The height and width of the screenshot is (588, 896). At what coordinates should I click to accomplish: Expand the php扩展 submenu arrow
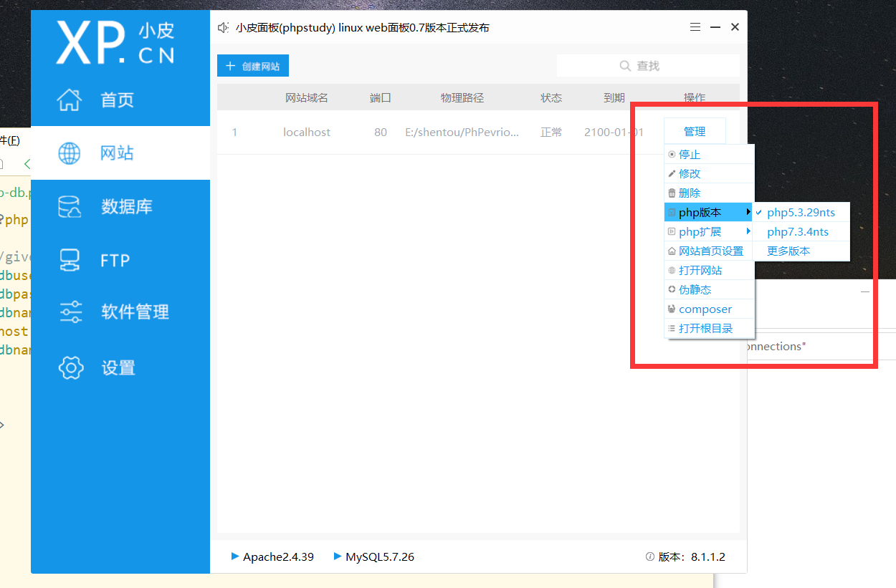tap(748, 231)
